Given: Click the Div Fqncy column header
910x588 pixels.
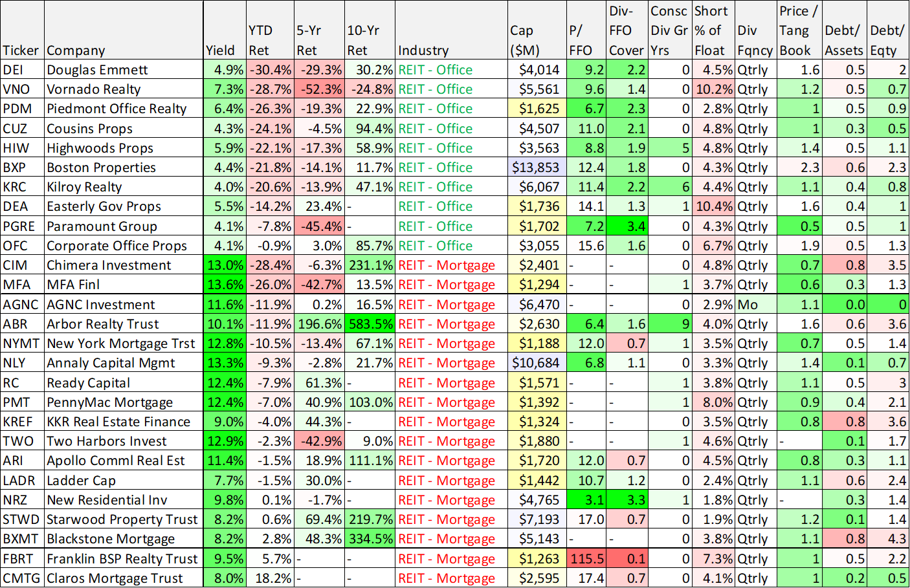Looking at the screenshot, I should coord(755,30).
